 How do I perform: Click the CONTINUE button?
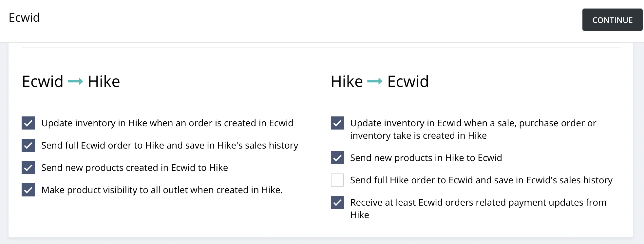tap(612, 20)
